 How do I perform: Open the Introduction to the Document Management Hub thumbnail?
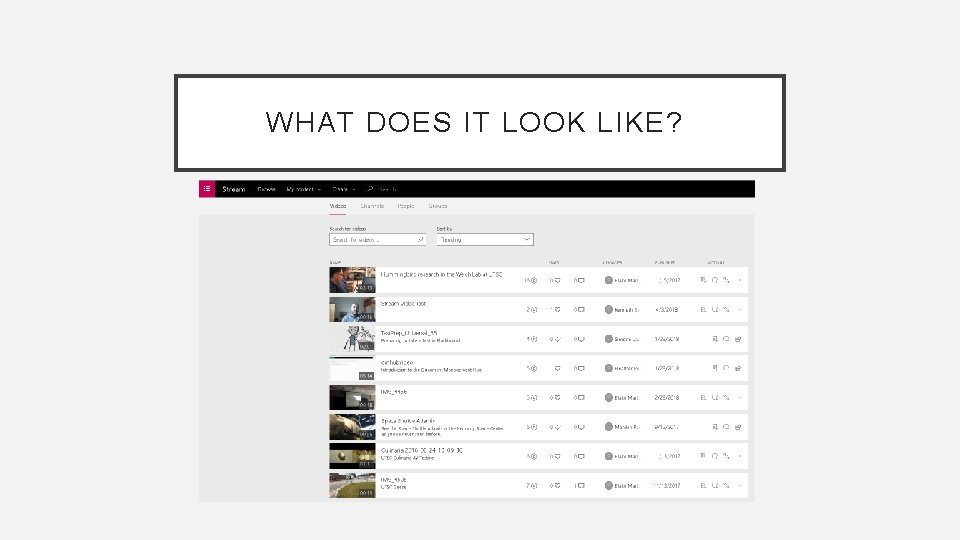(352, 368)
